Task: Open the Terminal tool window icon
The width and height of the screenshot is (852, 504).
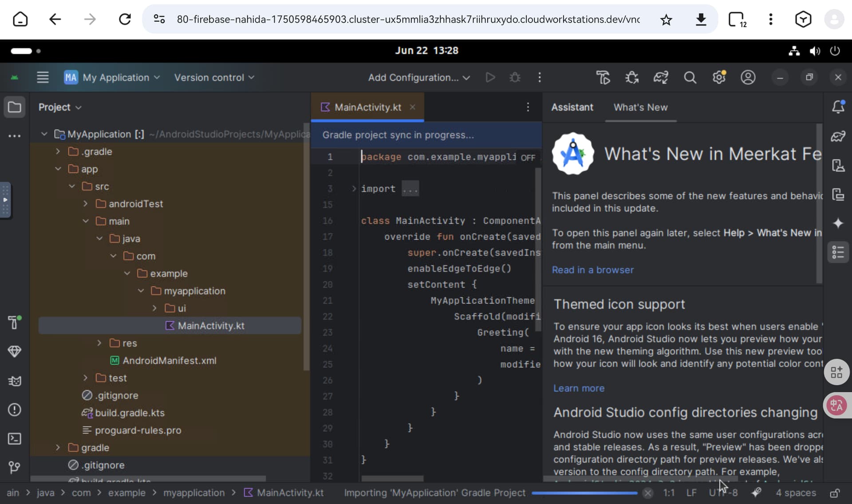Action: 14,439
